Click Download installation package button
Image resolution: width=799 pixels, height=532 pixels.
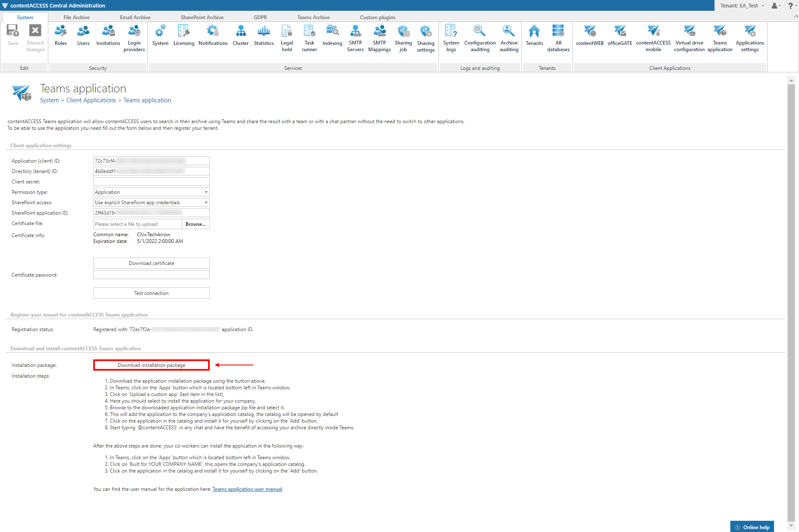coord(151,365)
